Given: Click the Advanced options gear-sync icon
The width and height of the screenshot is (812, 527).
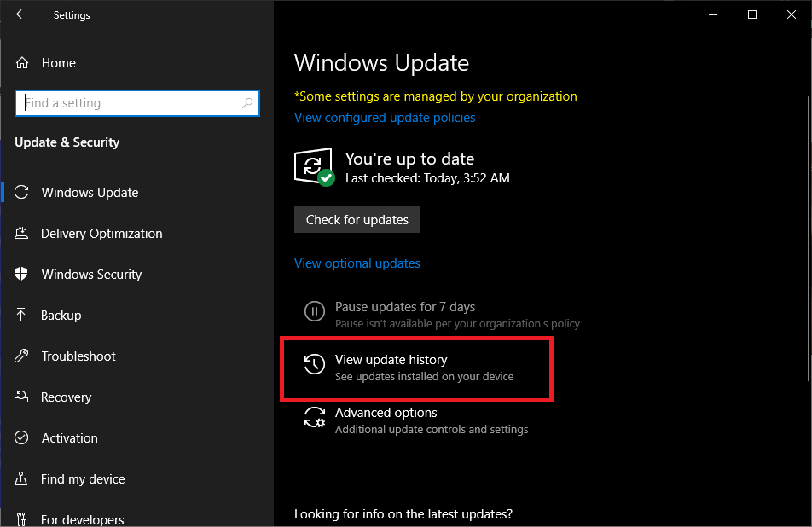Looking at the screenshot, I should [x=315, y=417].
